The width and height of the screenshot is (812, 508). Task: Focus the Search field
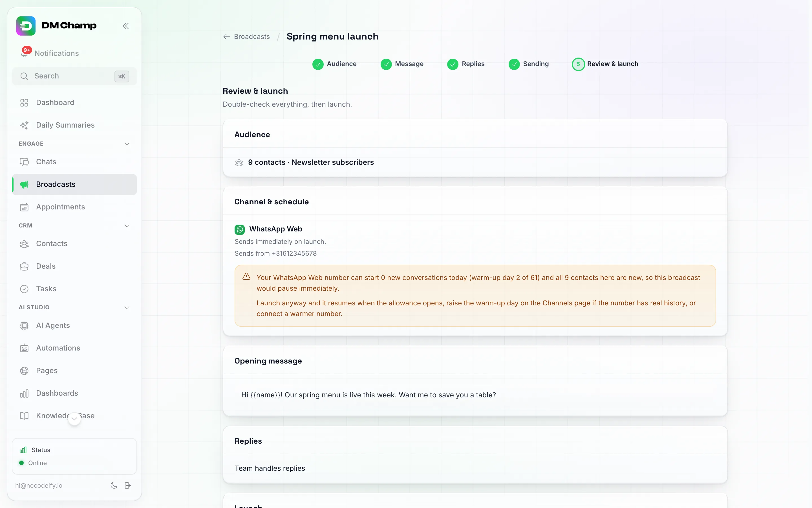74,76
